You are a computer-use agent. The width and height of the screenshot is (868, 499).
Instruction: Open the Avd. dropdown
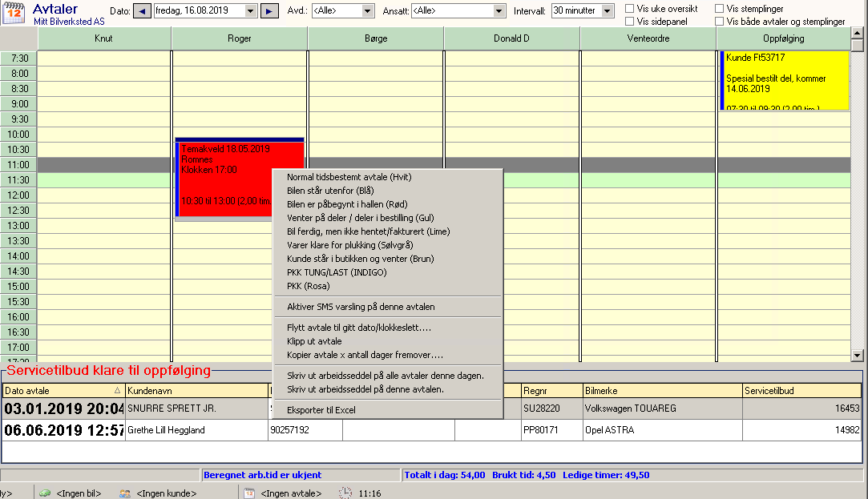tap(368, 11)
